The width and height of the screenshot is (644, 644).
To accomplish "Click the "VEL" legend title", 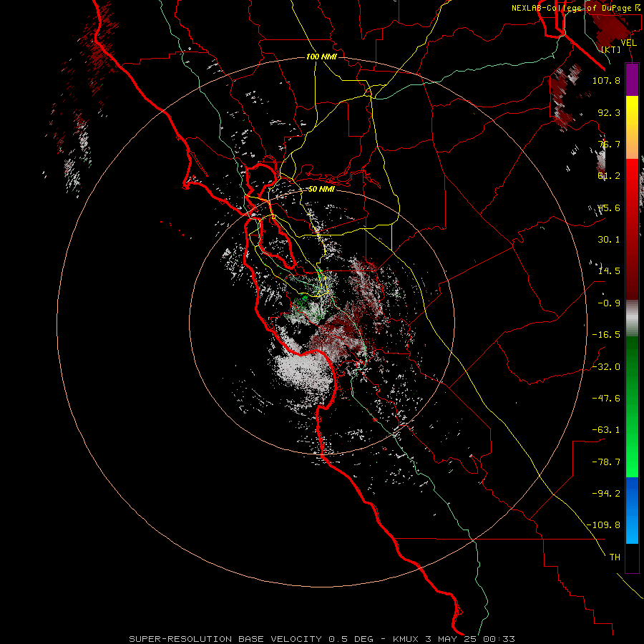I will pyautogui.click(x=628, y=43).
